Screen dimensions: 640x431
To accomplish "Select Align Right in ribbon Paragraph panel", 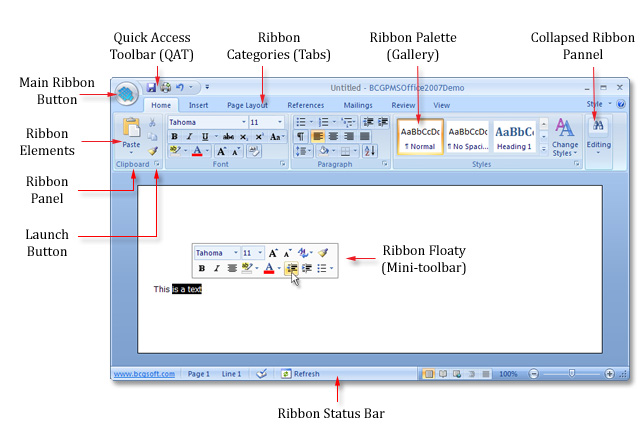I will tap(349, 136).
